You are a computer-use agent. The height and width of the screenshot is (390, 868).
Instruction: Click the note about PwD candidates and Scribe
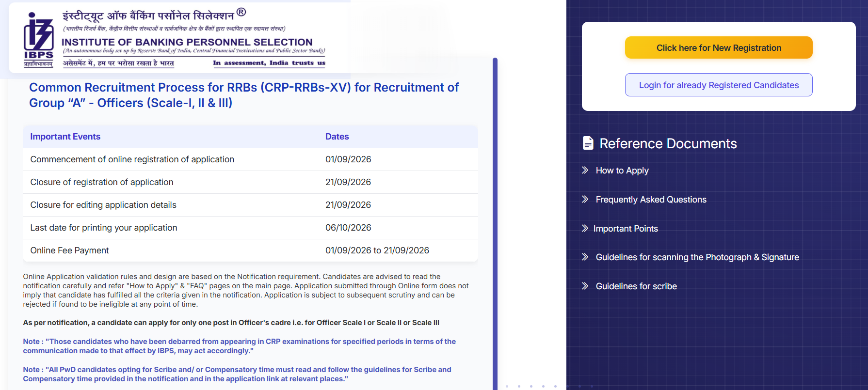(237, 374)
